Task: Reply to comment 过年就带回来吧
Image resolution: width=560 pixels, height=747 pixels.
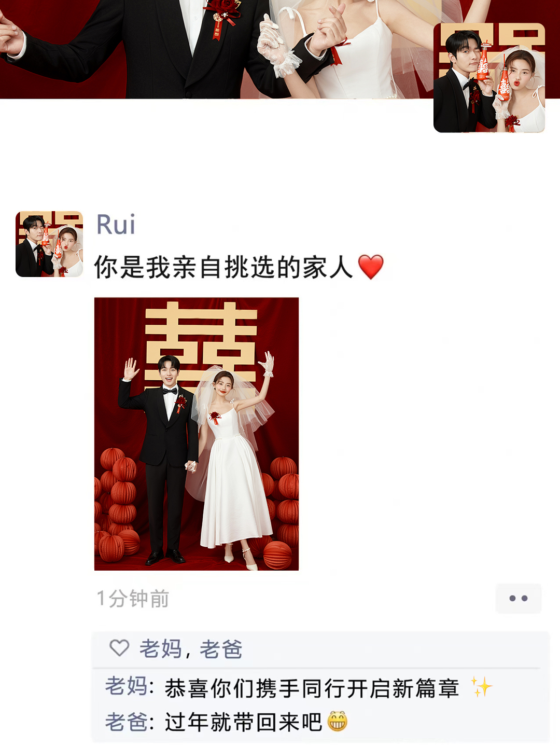Action: pyautogui.click(x=243, y=722)
